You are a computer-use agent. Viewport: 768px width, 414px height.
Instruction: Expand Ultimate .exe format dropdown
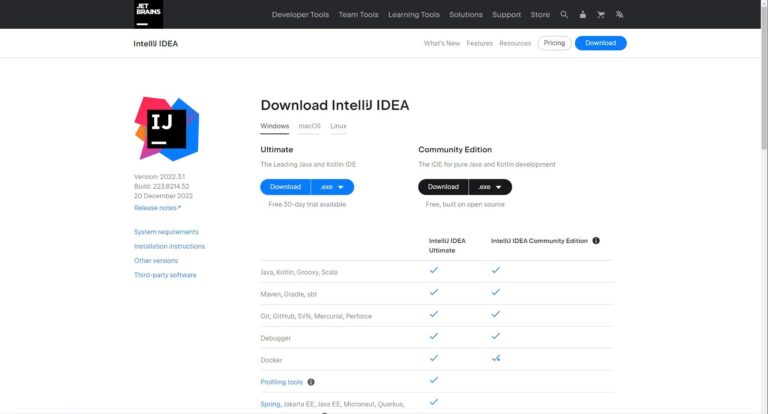pyautogui.click(x=332, y=187)
